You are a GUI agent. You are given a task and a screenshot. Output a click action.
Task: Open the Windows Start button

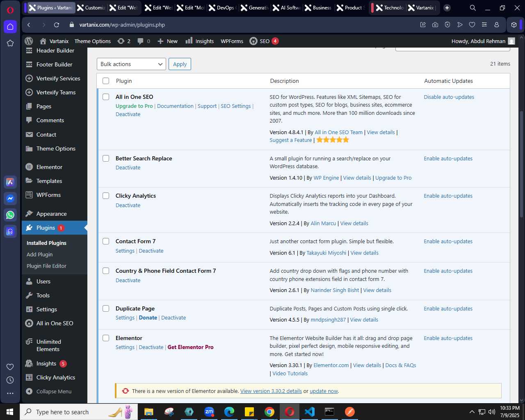point(10,412)
